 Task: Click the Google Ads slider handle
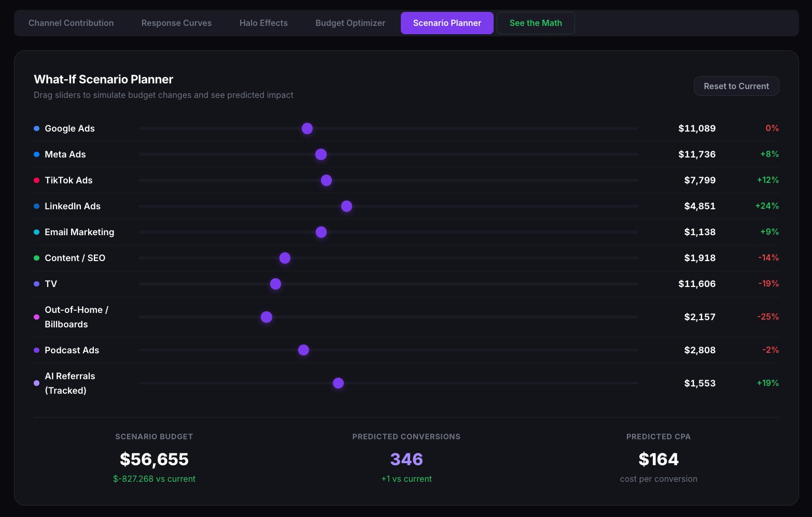tap(307, 128)
